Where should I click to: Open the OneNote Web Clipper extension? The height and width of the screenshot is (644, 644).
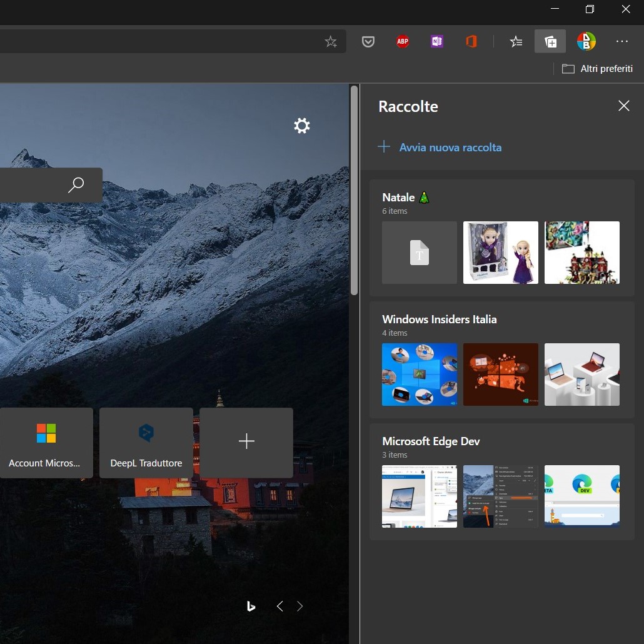click(437, 41)
